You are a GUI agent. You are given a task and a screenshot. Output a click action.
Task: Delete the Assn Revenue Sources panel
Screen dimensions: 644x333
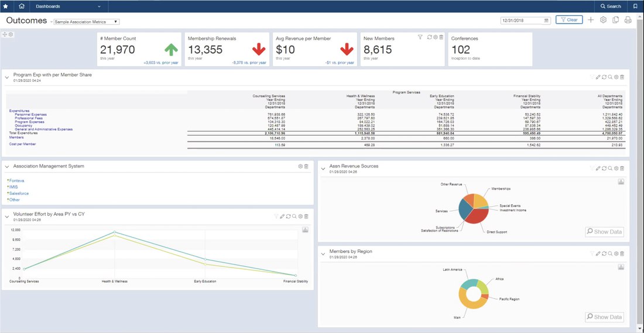(622, 169)
